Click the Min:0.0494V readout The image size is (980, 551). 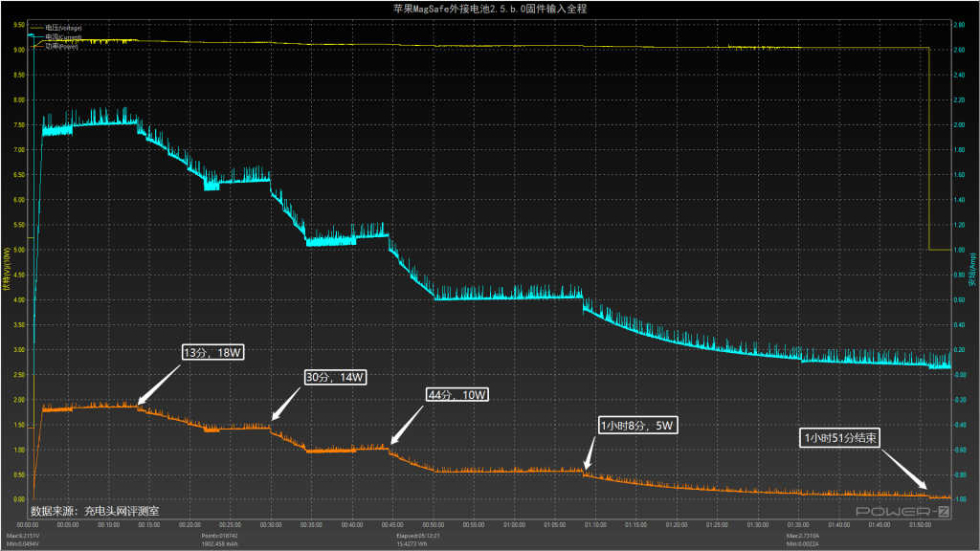point(23,543)
